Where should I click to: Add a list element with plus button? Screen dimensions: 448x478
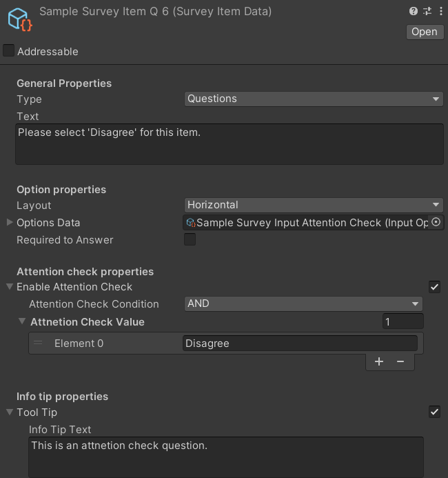[x=379, y=362]
